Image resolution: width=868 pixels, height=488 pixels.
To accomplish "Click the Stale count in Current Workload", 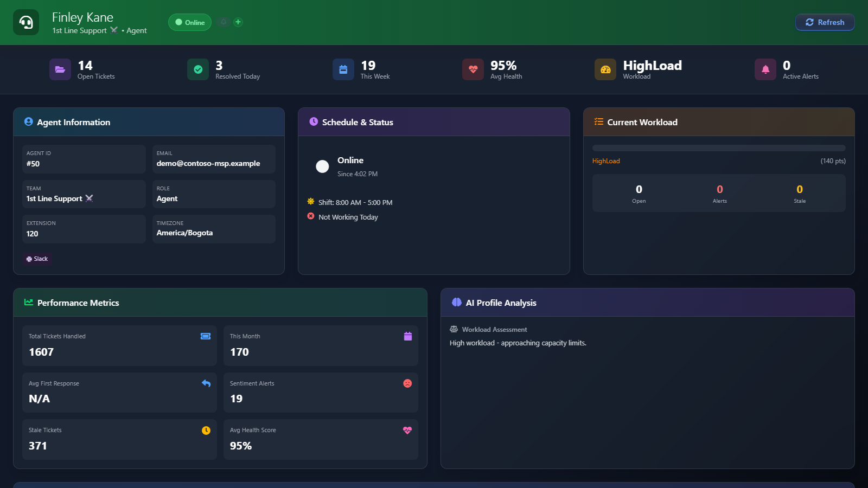I will 800,189.
